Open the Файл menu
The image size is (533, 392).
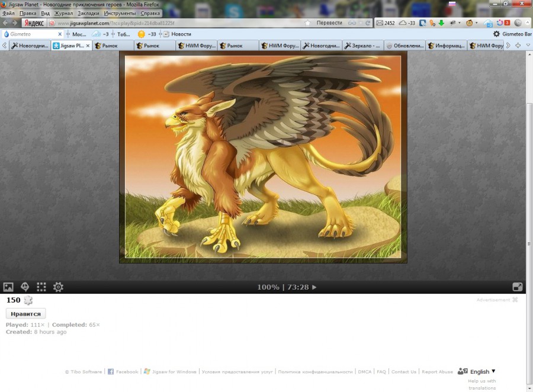coord(8,13)
